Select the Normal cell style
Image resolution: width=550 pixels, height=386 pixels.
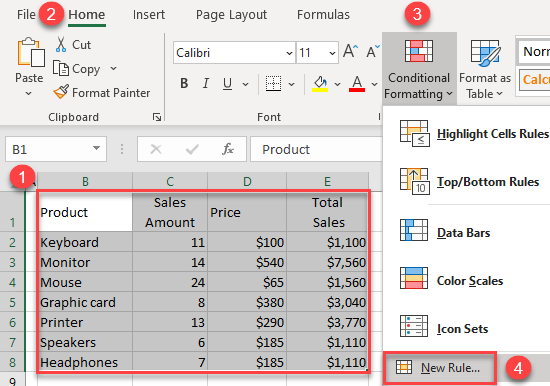click(x=534, y=52)
